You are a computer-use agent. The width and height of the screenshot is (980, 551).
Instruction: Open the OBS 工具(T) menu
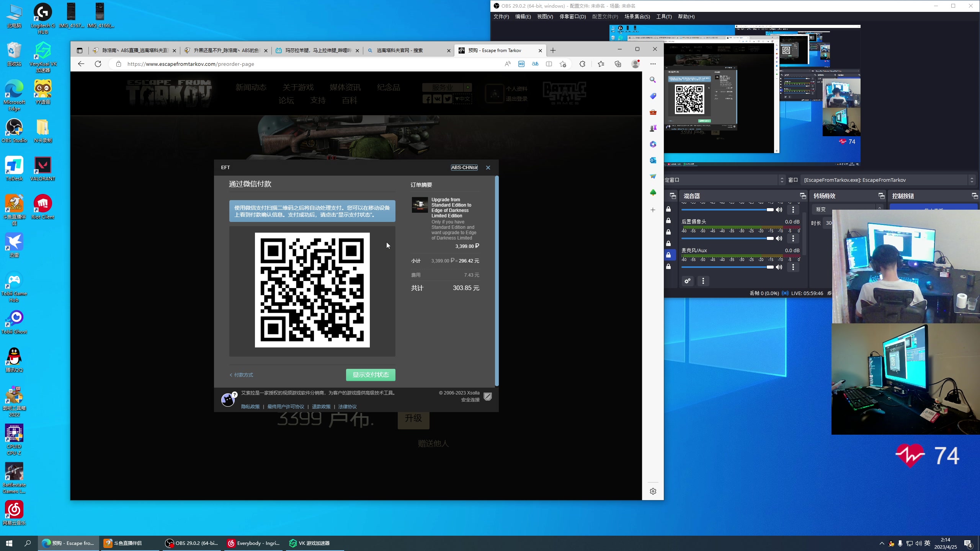(x=664, y=17)
